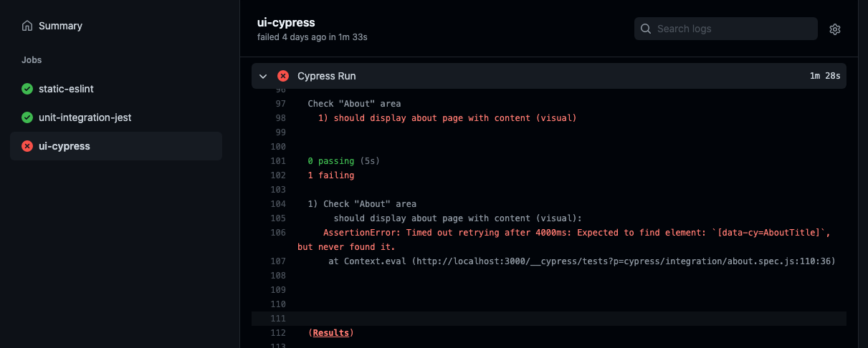The image size is (868, 348).
Task: Click the magnifier icon in search box
Action: (646, 29)
